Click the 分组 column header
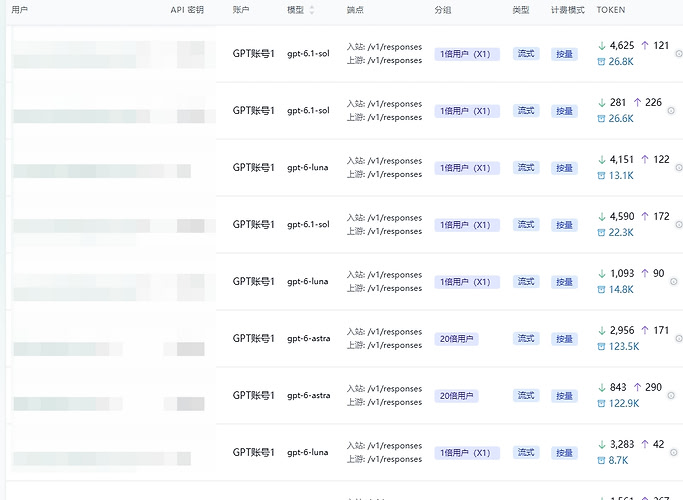 tap(443, 10)
